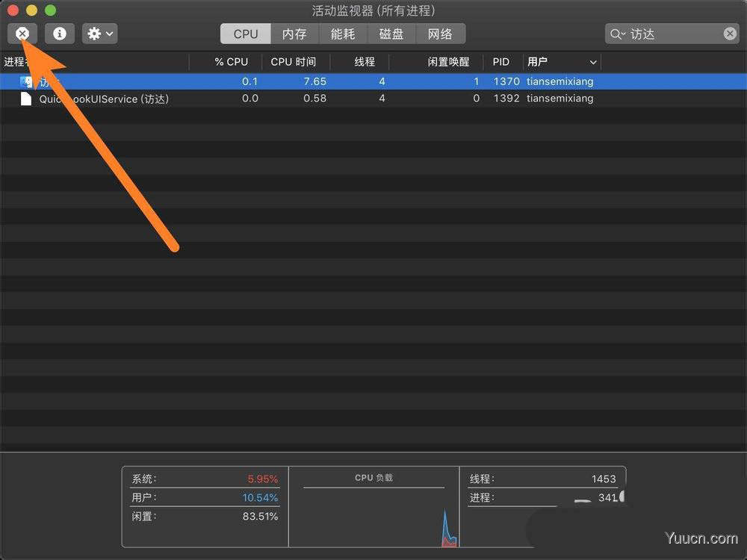Sort by 线程 column header
This screenshot has width=747, height=560.
[x=365, y=62]
